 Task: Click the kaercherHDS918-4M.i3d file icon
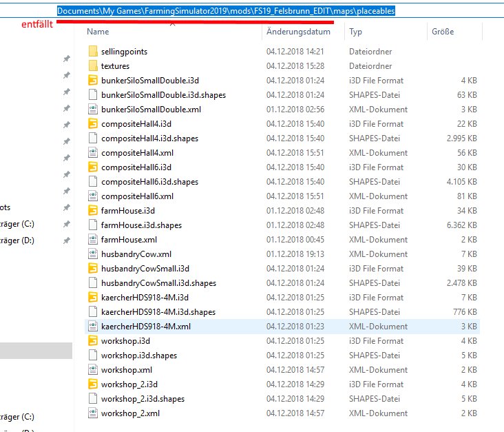click(93, 298)
